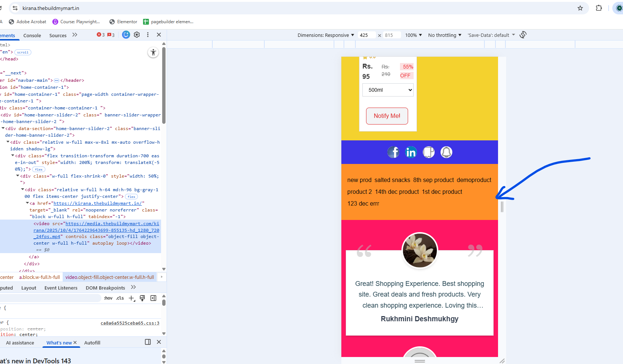Close the What's new drawer tab
Image resolution: width=623 pixels, height=364 pixels.
click(75, 343)
